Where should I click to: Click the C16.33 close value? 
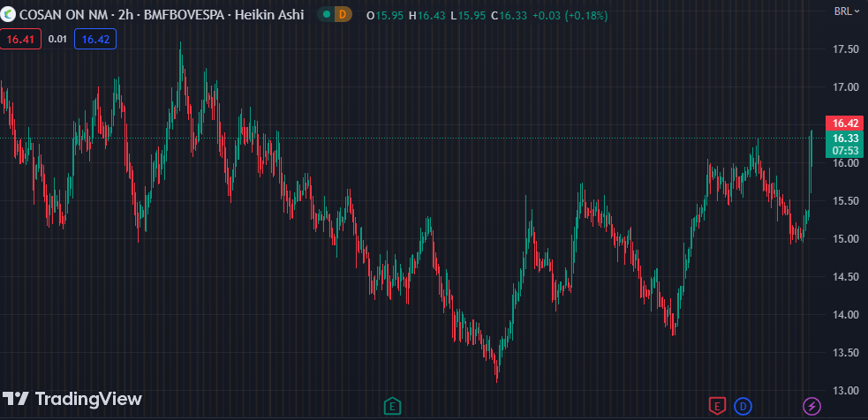(509, 16)
